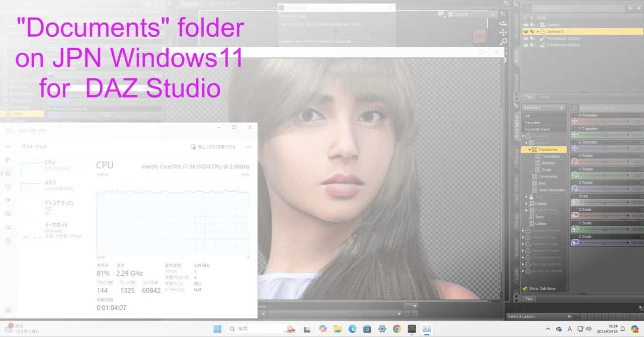Show hidden system tray icons chevron

tap(548, 329)
